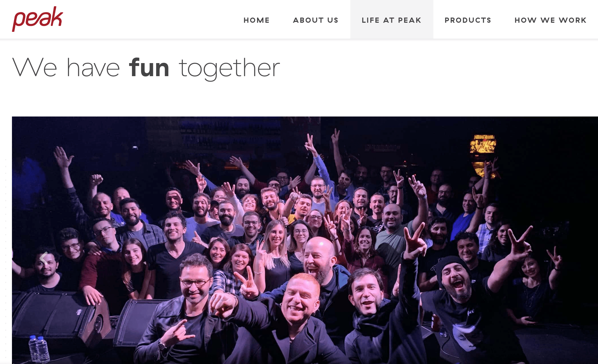This screenshot has height=364, width=598.
Task: Select the Life at Peak tab
Action: coord(392,19)
